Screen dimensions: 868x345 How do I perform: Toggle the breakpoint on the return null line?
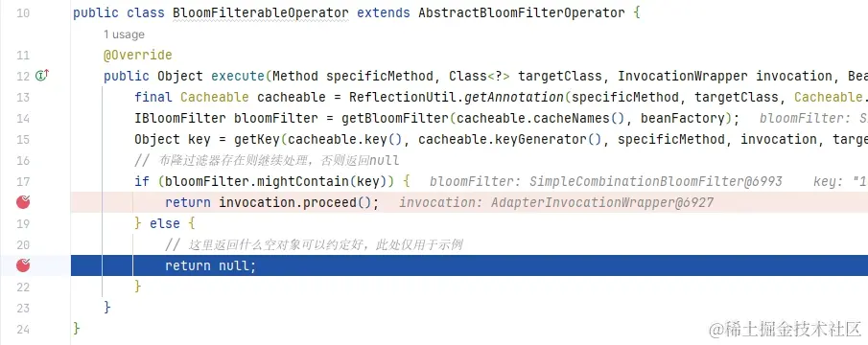point(23,265)
